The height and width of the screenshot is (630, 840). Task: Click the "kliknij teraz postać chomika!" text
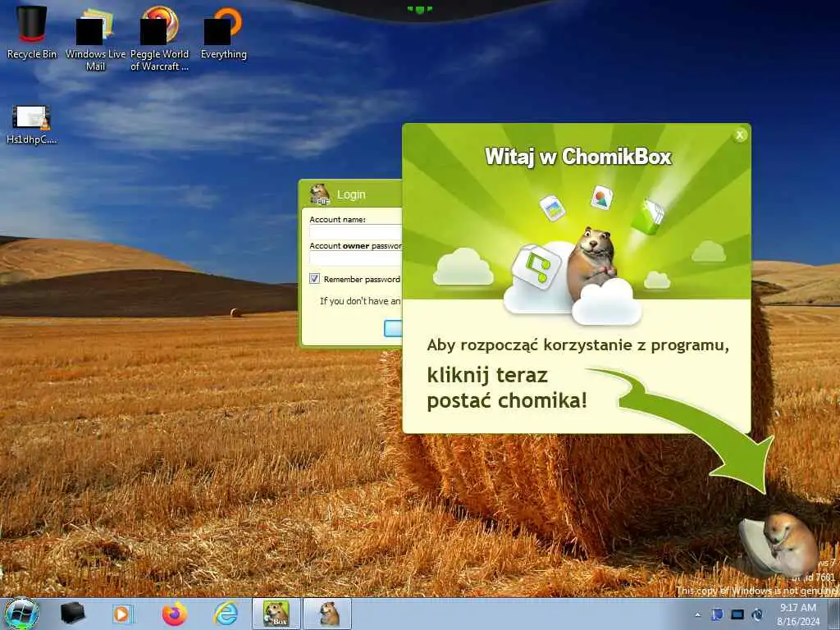click(x=507, y=388)
